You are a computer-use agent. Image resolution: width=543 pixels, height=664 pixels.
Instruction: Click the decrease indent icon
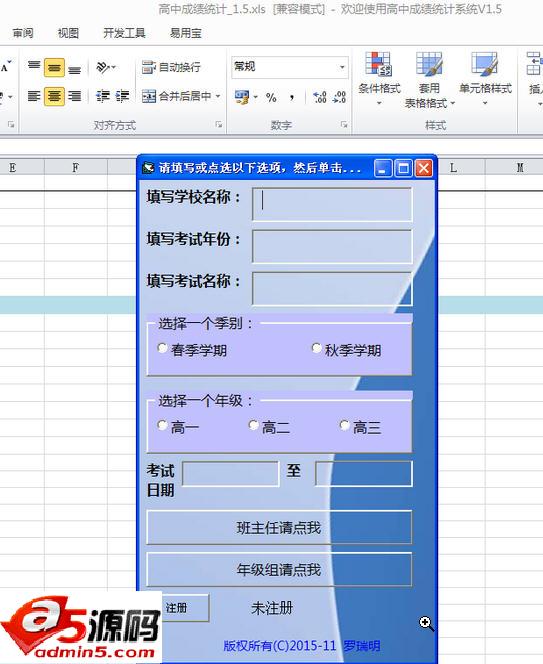tap(103, 96)
